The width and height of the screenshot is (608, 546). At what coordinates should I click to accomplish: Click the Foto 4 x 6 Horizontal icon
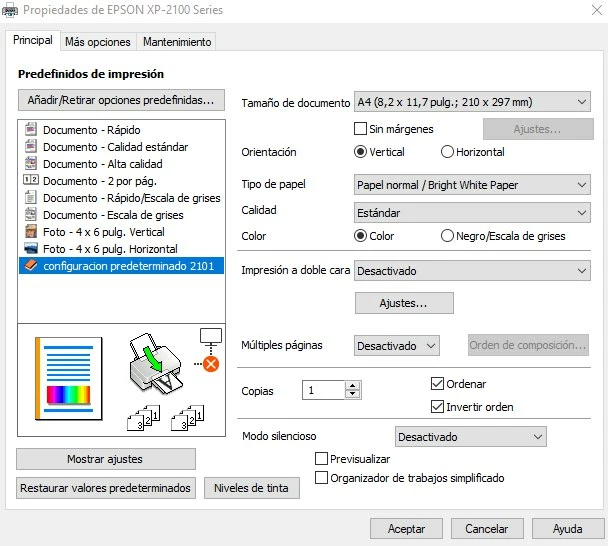tap(31, 248)
